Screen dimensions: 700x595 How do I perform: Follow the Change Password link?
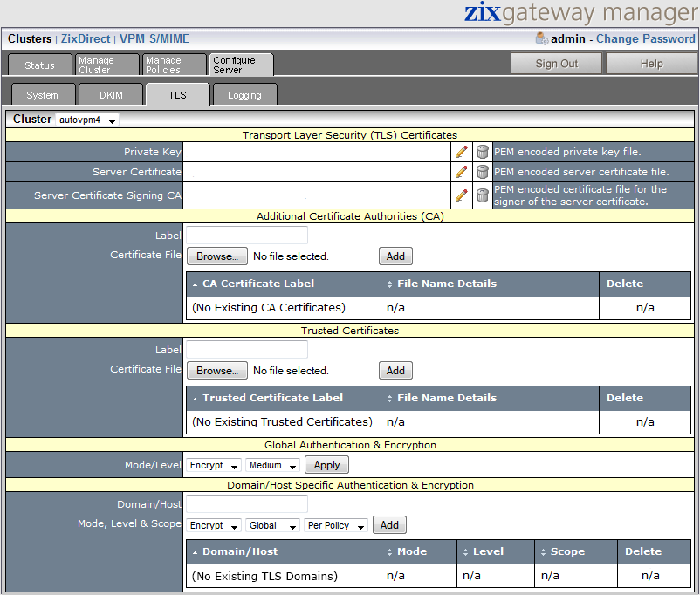(646, 39)
